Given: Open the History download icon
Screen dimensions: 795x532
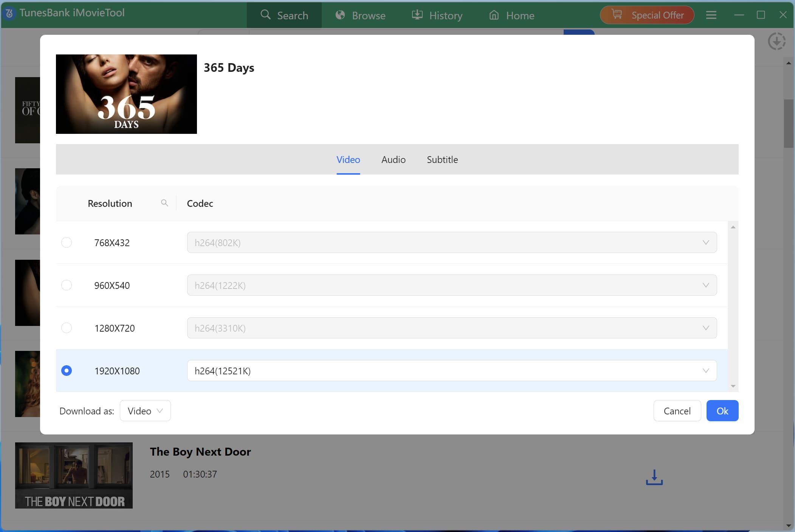Looking at the screenshot, I should 417,15.
